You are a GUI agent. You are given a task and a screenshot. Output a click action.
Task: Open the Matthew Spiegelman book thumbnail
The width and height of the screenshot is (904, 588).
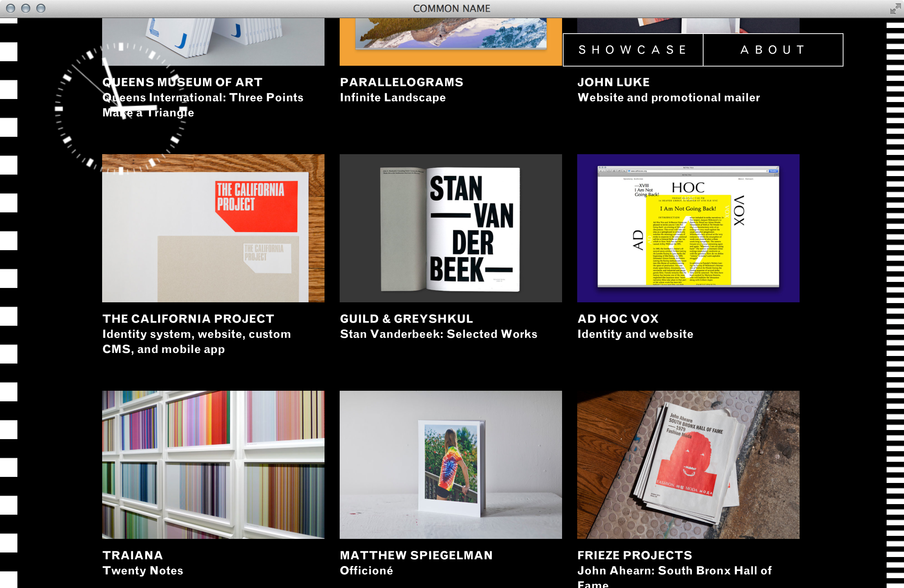[x=450, y=465]
